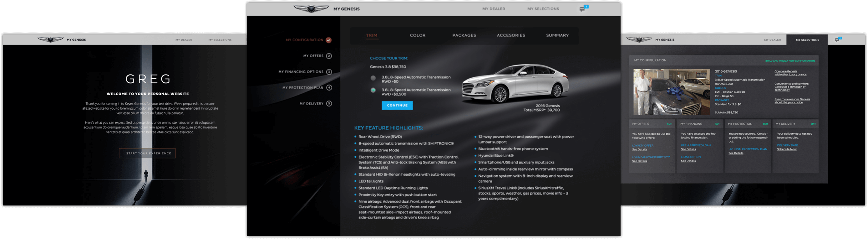Click See Details under Hyundai Protection Plan
This screenshot has height=239, width=868.
[x=736, y=153]
